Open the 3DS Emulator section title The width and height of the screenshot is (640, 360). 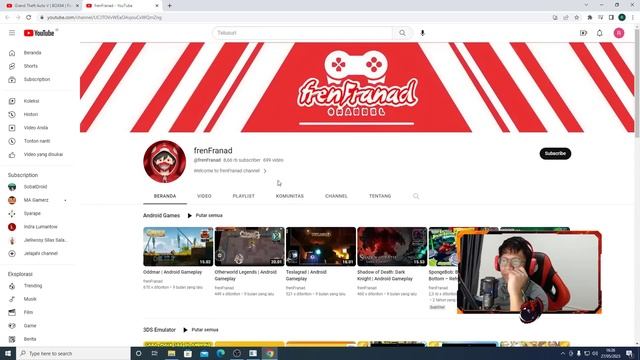click(159, 330)
